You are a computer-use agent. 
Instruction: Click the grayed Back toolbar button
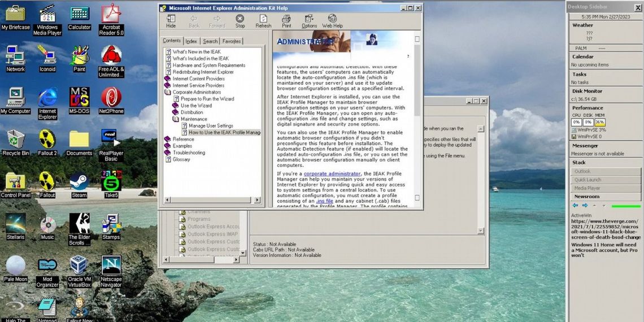click(194, 21)
